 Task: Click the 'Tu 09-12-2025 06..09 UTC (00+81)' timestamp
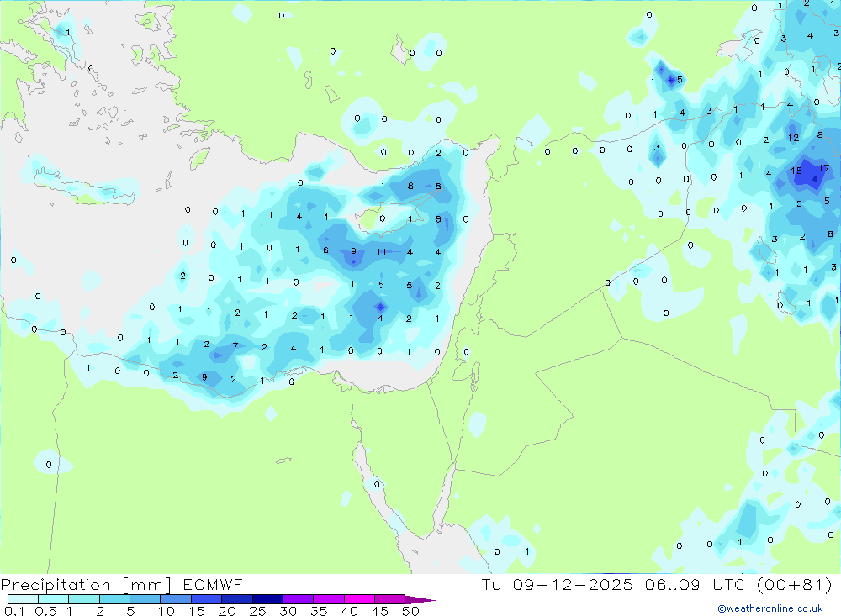tap(657, 584)
